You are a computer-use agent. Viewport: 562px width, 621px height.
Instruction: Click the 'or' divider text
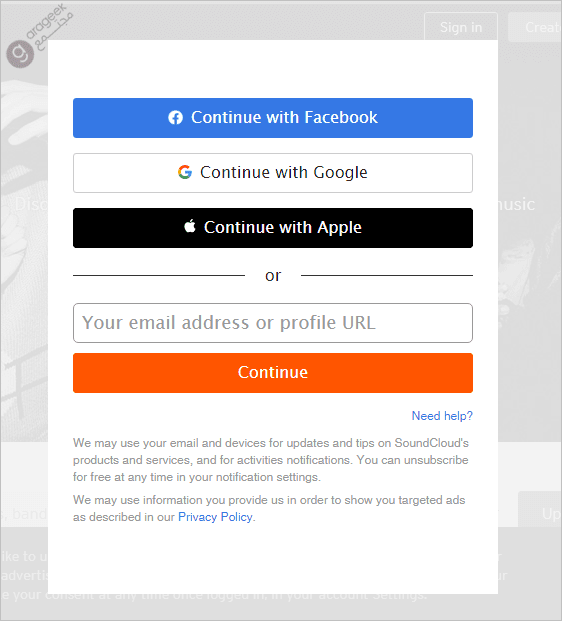pyautogui.click(x=273, y=275)
